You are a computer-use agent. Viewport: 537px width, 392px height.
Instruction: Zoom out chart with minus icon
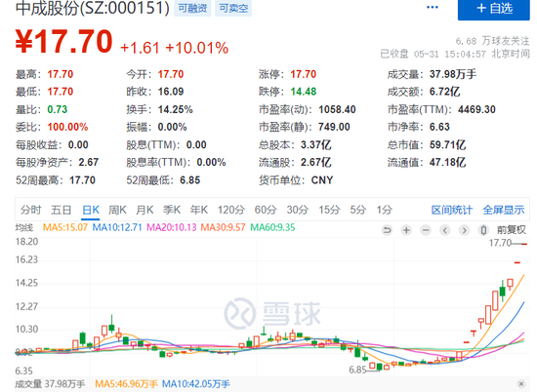(x=426, y=230)
